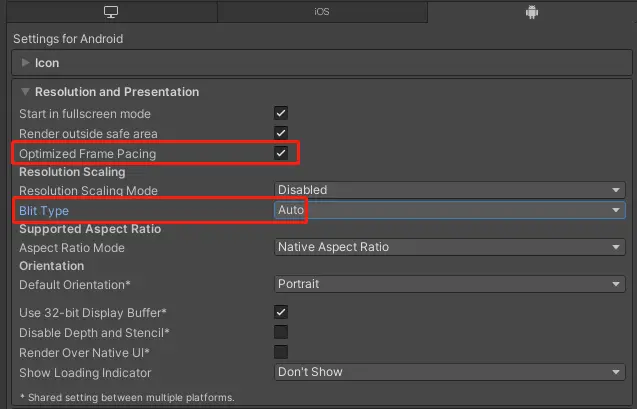Enable Disable Depth and Stencil checkbox
The image size is (637, 409).
(281, 332)
